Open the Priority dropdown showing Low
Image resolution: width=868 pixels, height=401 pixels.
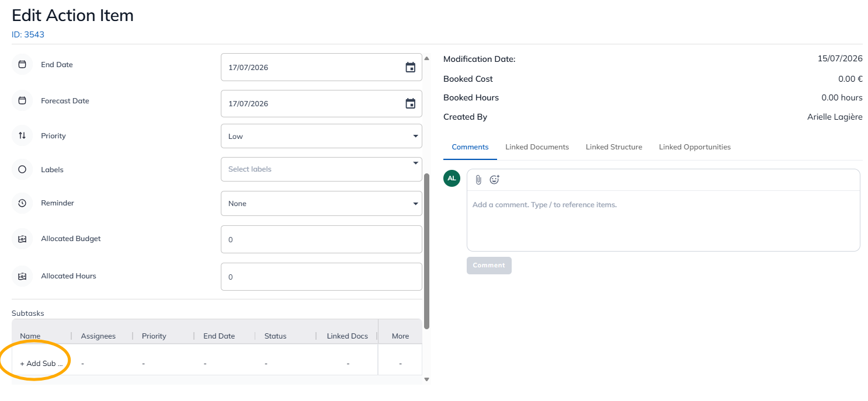(321, 136)
